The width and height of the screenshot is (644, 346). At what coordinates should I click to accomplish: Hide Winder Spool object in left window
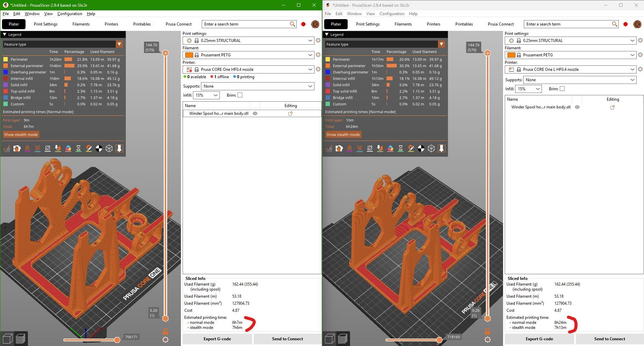[x=255, y=113]
